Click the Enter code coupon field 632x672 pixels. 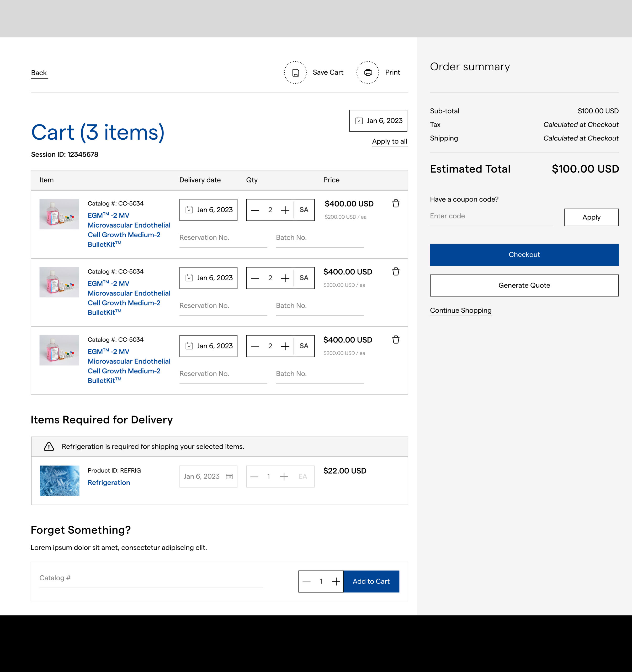(491, 216)
